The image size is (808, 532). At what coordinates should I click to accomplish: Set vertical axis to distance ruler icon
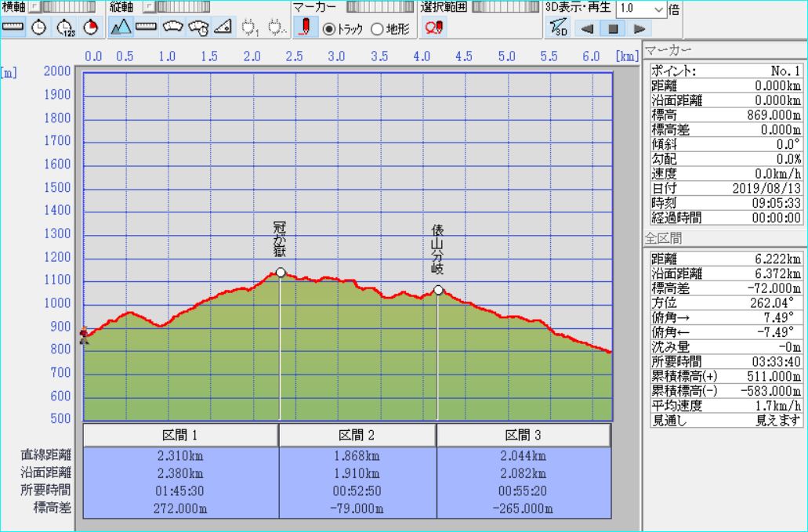coord(147,27)
